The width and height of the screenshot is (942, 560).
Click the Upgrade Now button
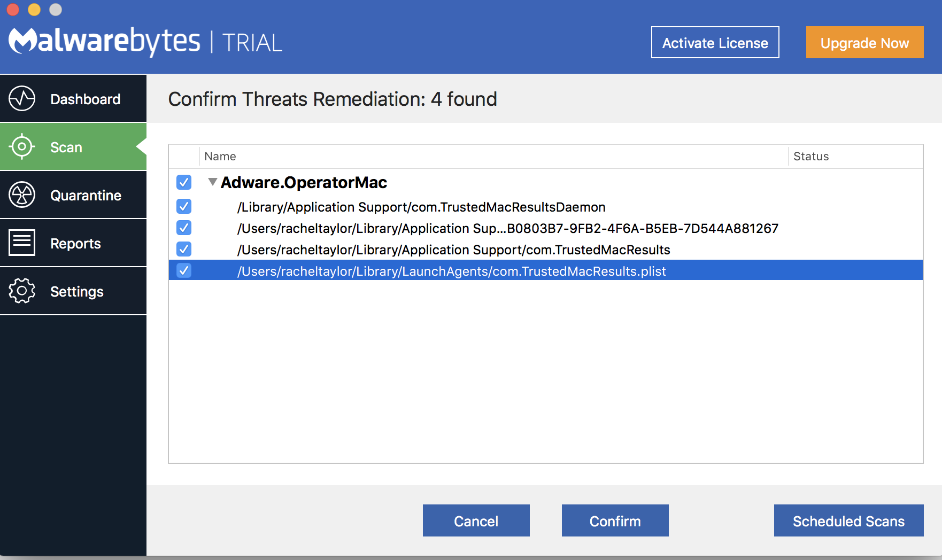click(x=865, y=43)
